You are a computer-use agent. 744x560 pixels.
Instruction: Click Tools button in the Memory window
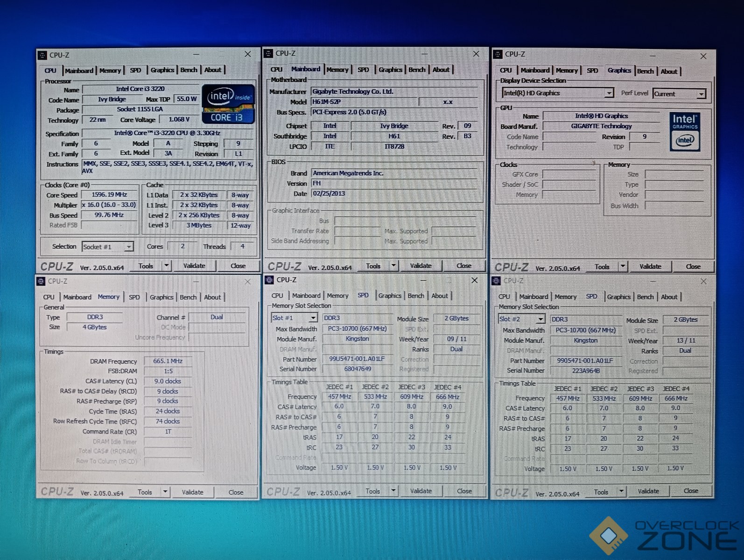pos(145,492)
